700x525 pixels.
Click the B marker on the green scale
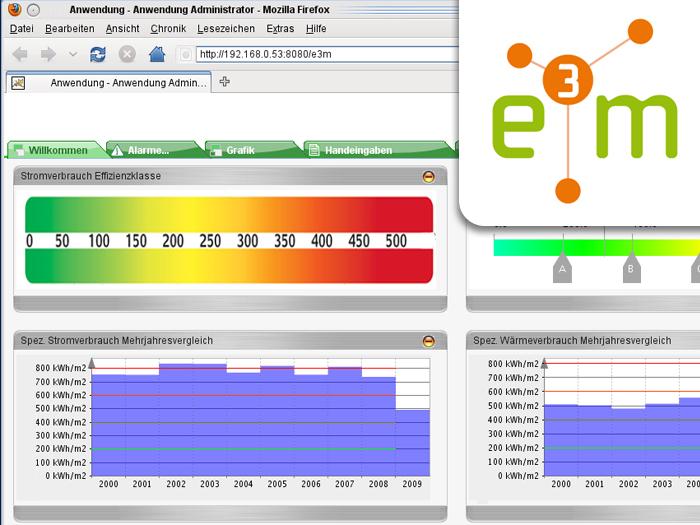pos(631,268)
